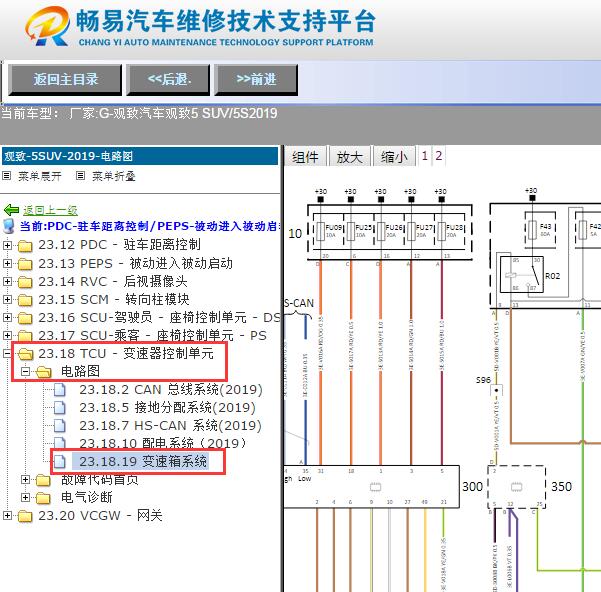Click 放大 to zoom in the diagram
This screenshot has width=601, height=592.
tap(350, 156)
